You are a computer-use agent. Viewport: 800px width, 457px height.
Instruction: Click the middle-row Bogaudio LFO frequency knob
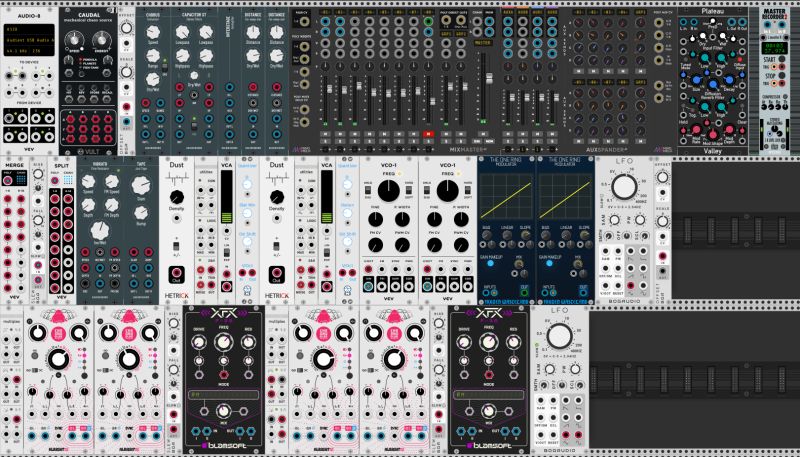(x=624, y=187)
